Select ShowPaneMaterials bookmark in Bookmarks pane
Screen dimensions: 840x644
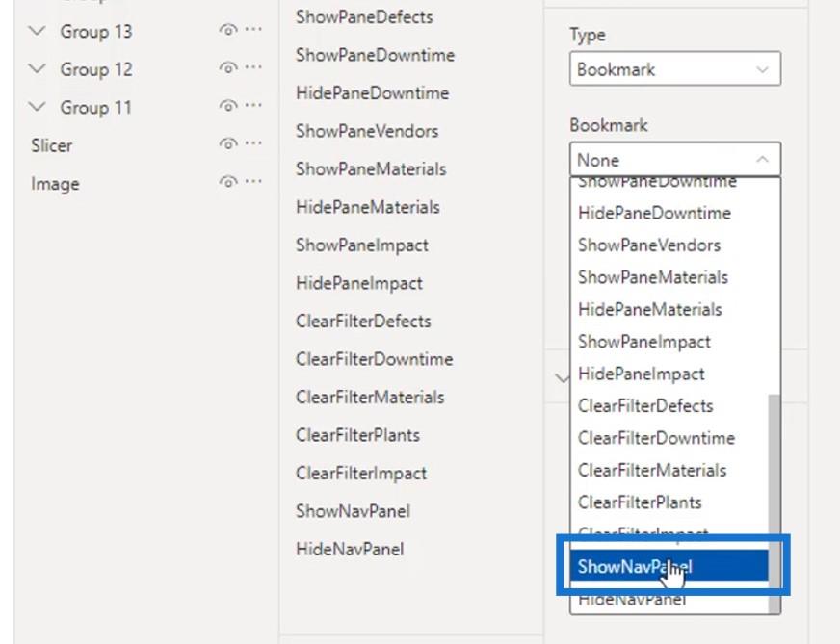pos(371,169)
